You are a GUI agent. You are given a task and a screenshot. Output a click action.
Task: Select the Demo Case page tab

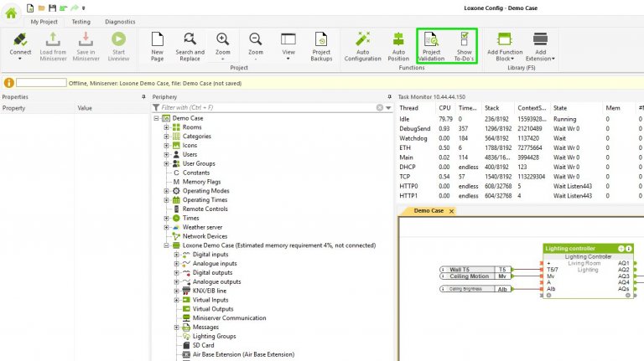(x=428, y=210)
